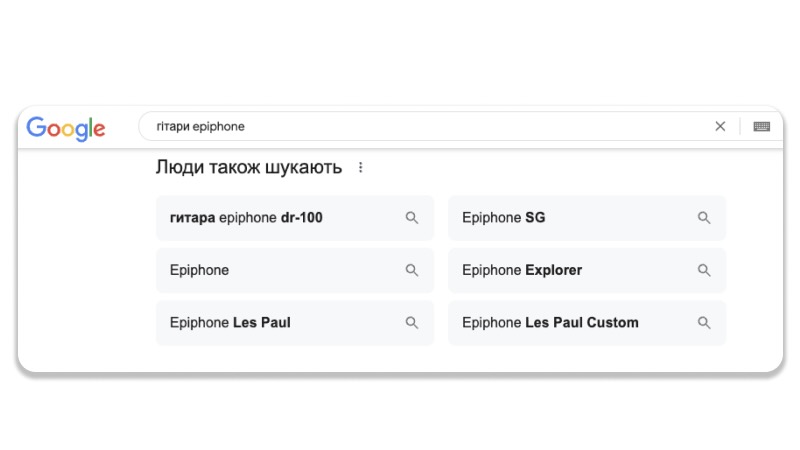Click magnifier icon in Les Paul Custom card

(704, 323)
